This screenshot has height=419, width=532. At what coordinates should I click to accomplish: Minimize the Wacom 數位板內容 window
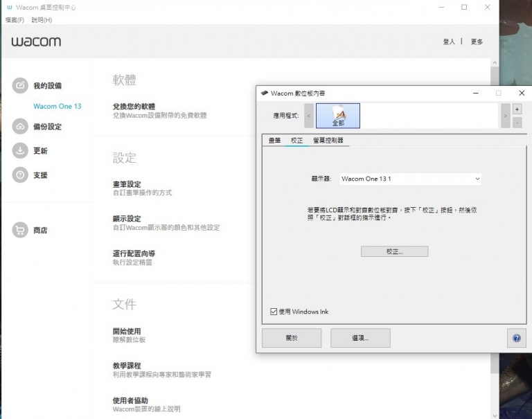pos(476,93)
